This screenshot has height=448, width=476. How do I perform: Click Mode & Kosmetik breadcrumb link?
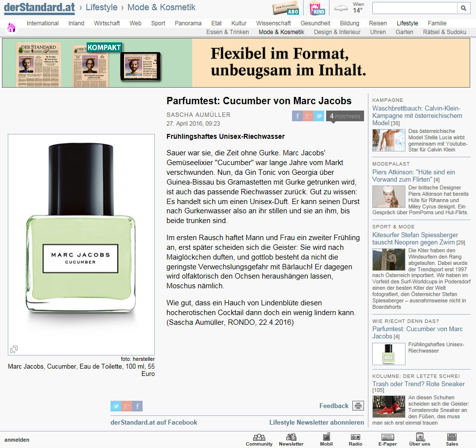pos(161,7)
